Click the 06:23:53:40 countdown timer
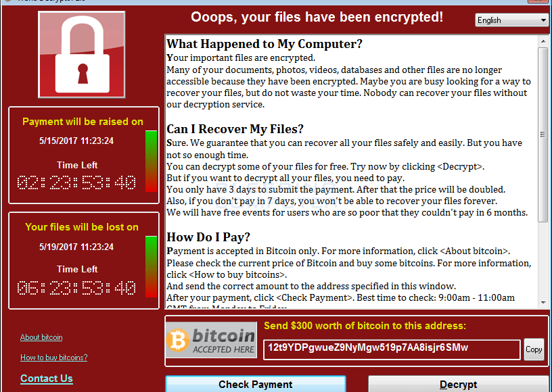 coord(76,288)
